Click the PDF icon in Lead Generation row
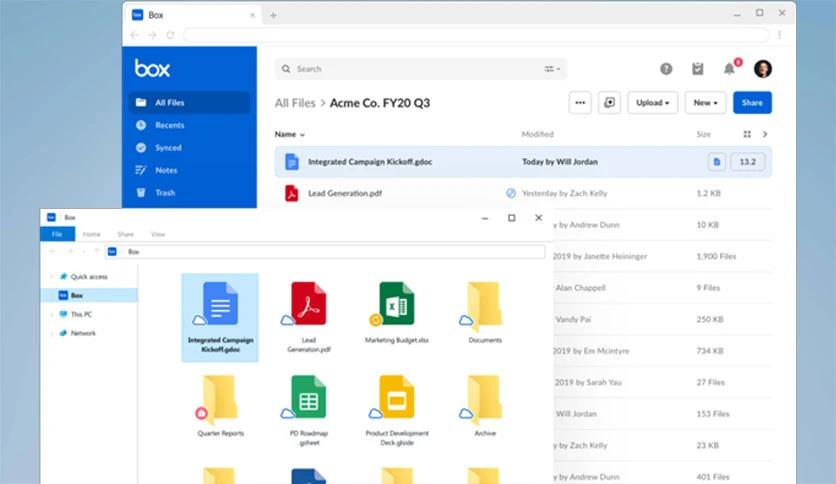This screenshot has width=836, height=484. [x=292, y=193]
